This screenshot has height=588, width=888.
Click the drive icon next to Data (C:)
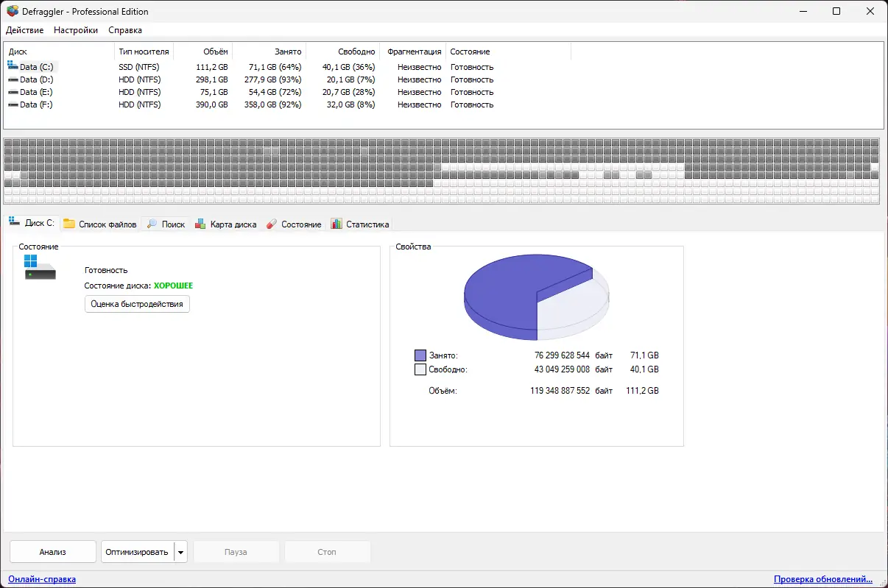coord(13,65)
